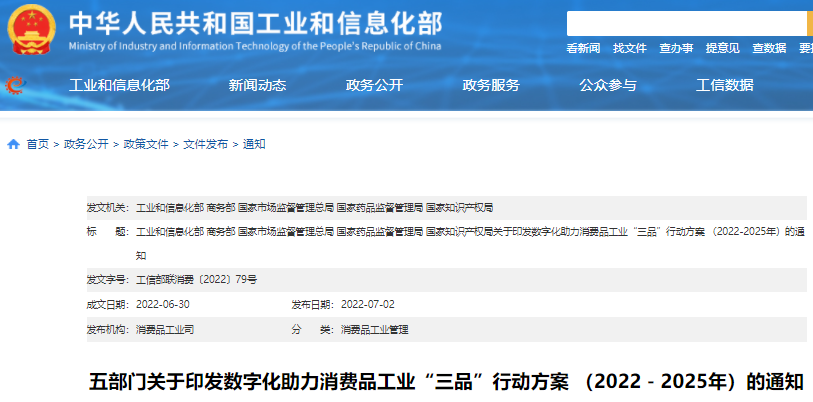Click the 发文字号 label

pyautogui.click(x=108, y=280)
